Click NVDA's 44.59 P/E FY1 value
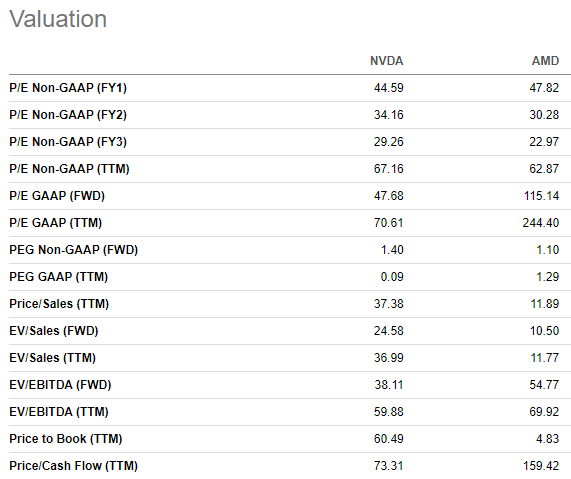The height and width of the screenshot is (479, 571). click(389, 88)
